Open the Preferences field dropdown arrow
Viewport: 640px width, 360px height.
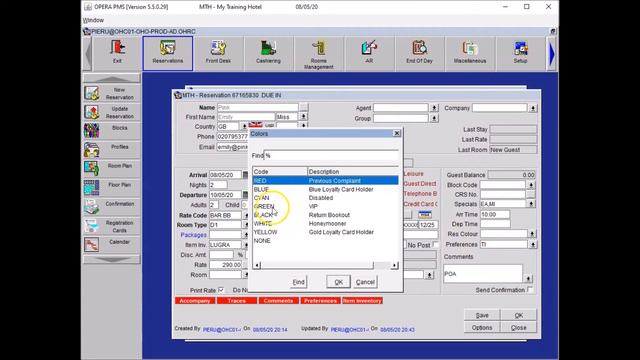click(533, 244)
